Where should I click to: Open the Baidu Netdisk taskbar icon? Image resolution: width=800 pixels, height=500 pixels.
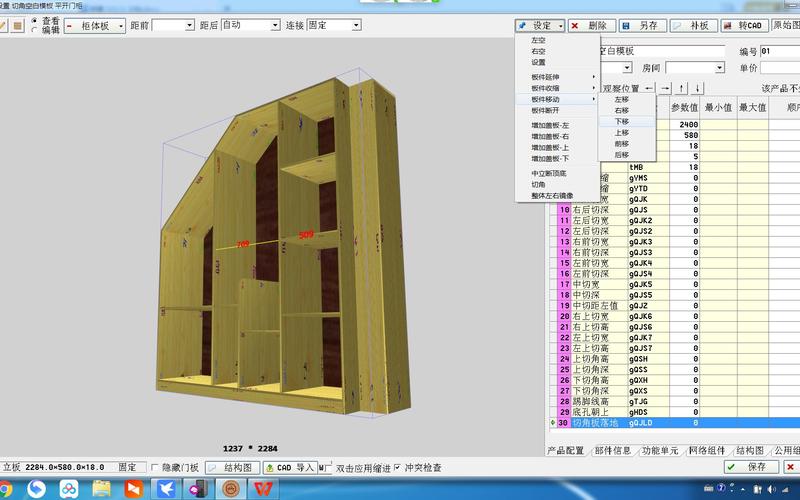69,489
